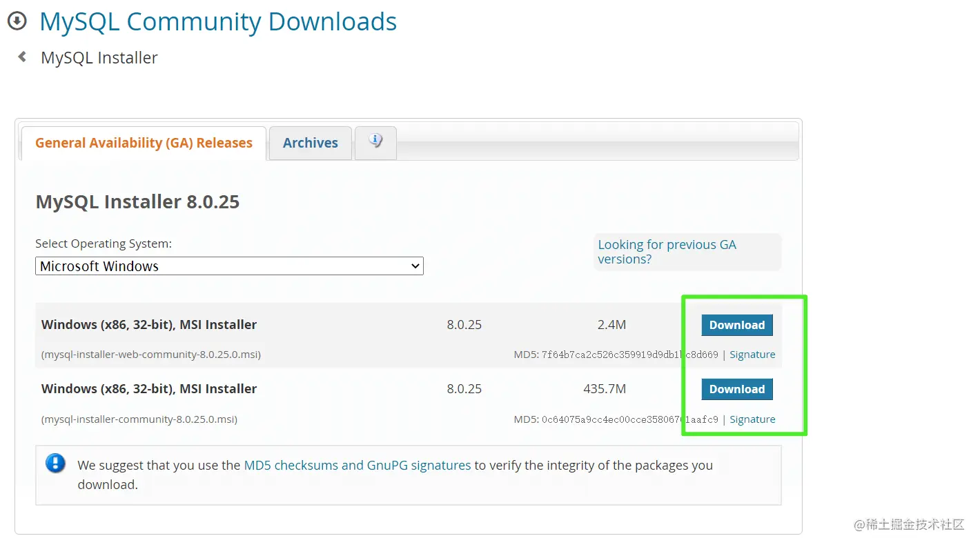Image resolution: width=980 pixels, height=547 pixels.
Task: Click the 435.7M file size value
Action: click(x=605, y=389)
